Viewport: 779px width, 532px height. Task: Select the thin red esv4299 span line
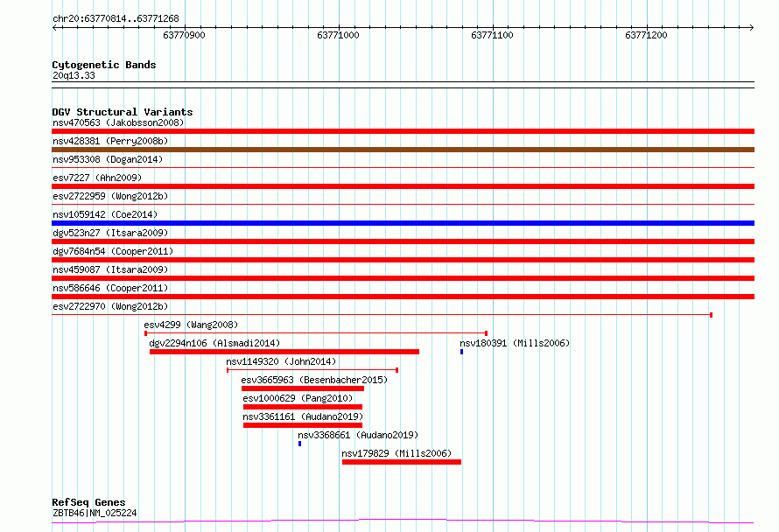pyautogui.click(x=315, y=333)
